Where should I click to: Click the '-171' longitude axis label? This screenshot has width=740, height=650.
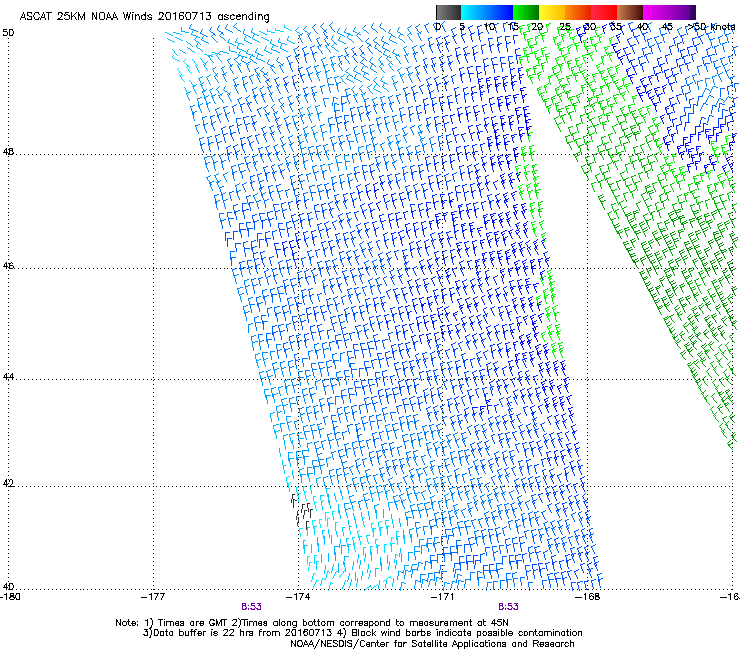click(x=443, y=597)
